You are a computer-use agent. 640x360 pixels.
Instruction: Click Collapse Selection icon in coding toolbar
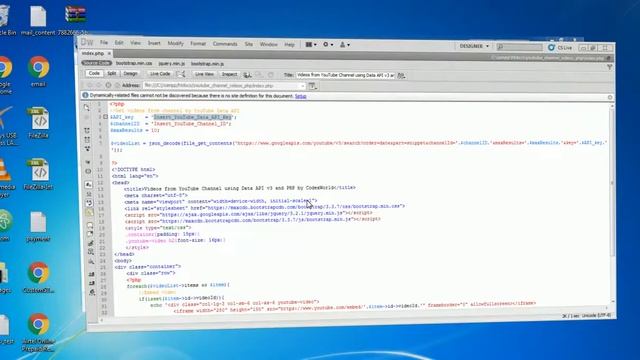pyautogui.click(x=87, y=140)
